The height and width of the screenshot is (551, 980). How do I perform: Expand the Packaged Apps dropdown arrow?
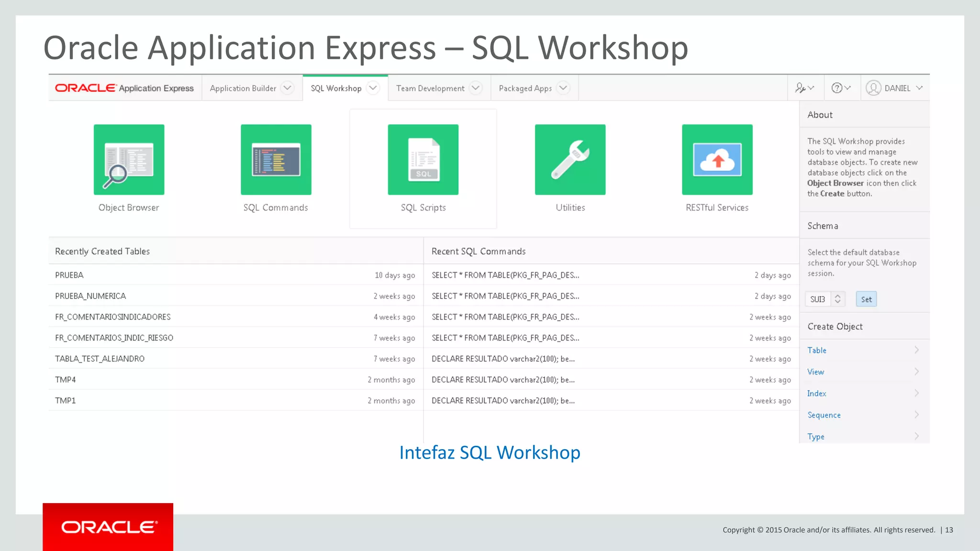click(563, 88)
